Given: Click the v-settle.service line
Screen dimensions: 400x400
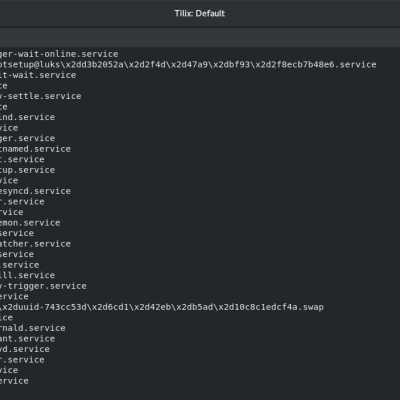Looking at the screenshot, I should pyautogui.click(x=41, y=96).
